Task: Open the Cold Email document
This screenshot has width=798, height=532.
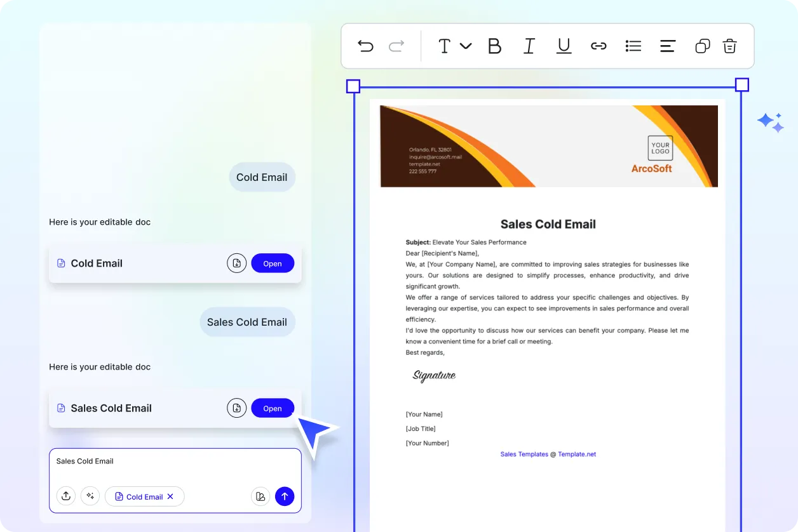Action: click(x=273, y=263)
